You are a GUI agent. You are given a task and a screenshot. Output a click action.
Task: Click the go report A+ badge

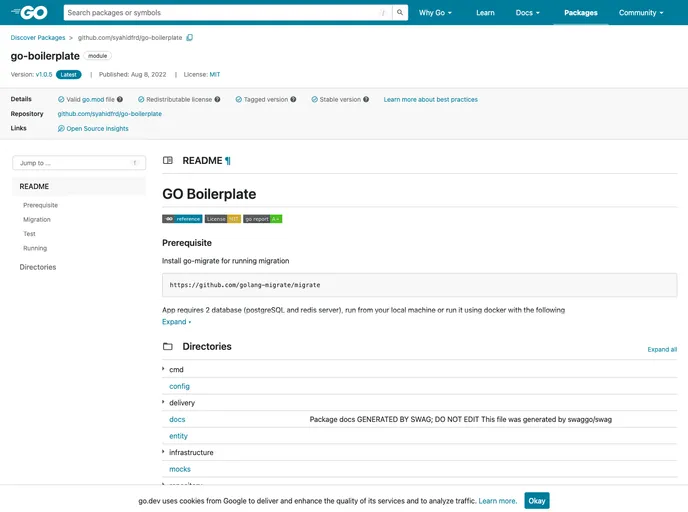pyautogui.click(x=263, y=219)
